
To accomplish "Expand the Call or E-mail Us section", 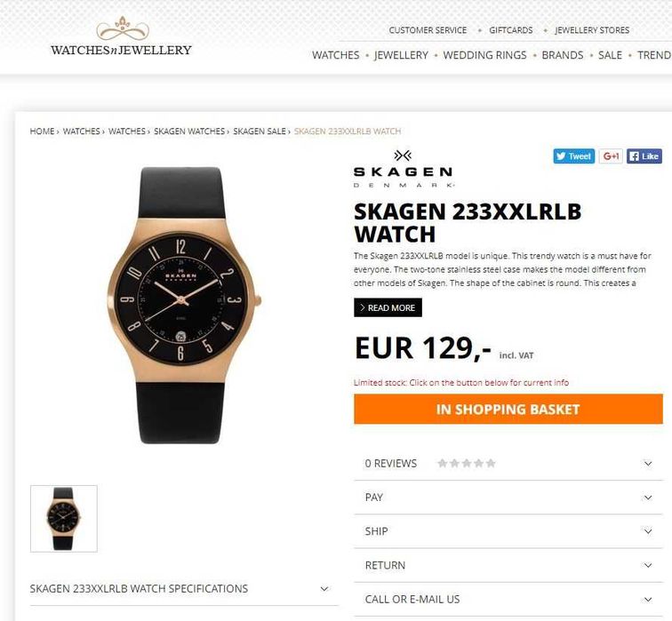I will [508, 599].
